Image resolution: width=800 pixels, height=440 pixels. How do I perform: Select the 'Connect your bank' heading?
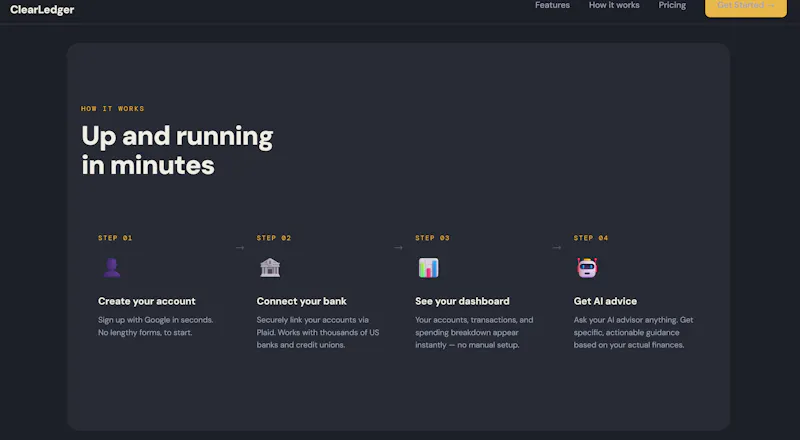(302, 301)
